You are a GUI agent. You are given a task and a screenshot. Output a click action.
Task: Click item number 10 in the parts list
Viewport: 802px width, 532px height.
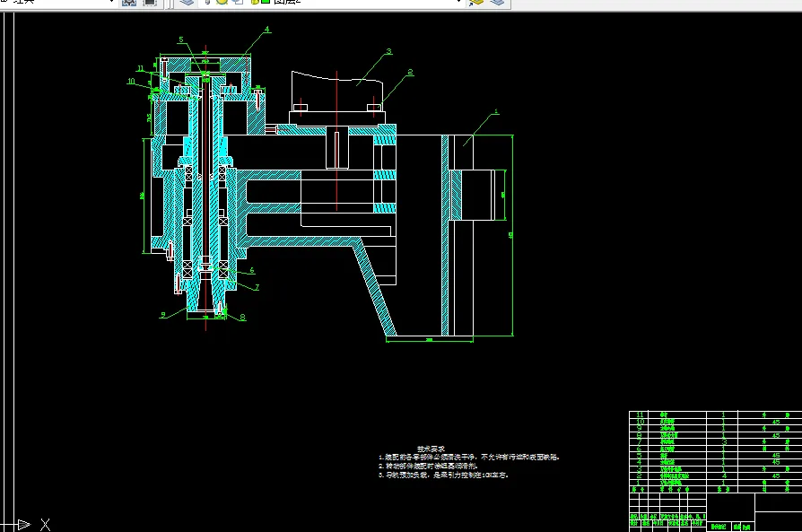[640, 422]
